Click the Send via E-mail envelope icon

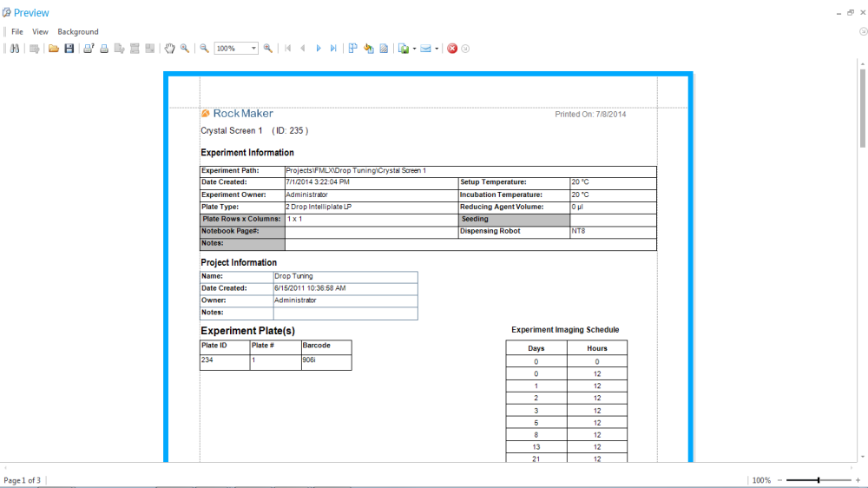[x=425, y=49]
